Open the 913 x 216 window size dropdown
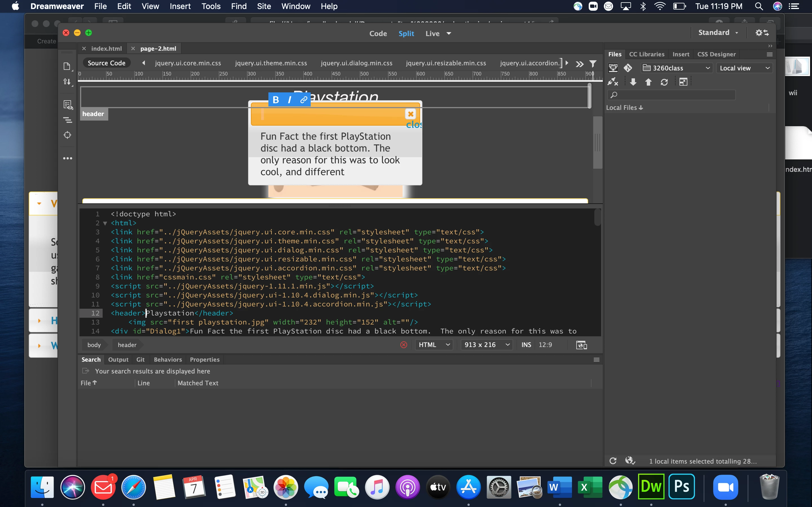Screen dimensions: 812x507 coord(487,345)
